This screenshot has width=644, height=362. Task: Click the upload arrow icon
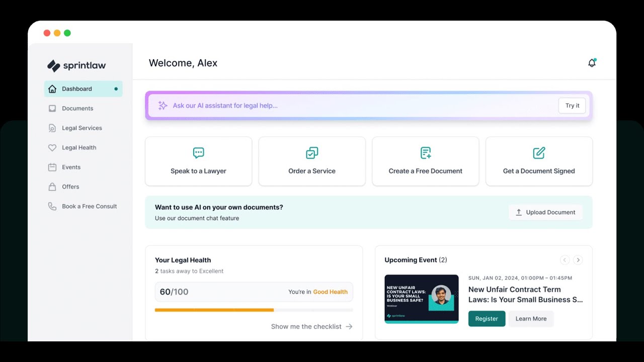519,213
